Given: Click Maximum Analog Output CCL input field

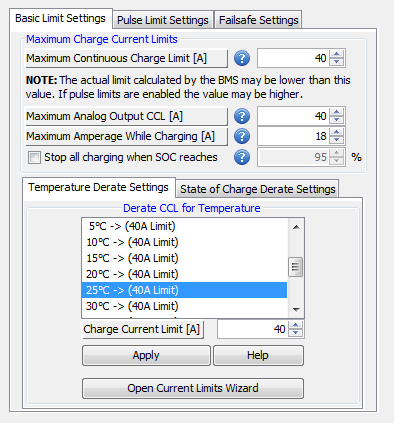Looking at the screenshot, I should coord(293,116).
